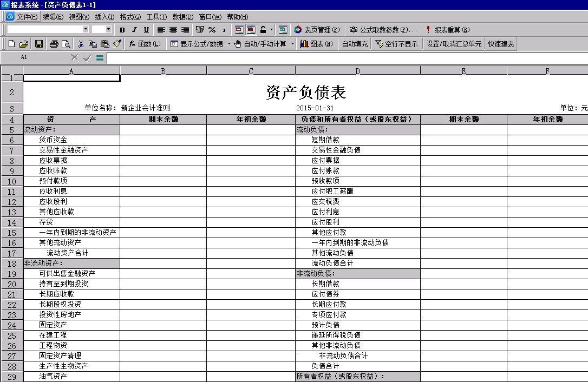
Task: Open 插入(I) menu
Action: click(104, 17)
